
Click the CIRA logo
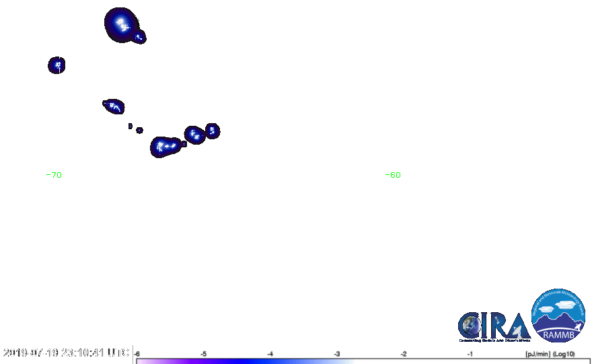(492, 326)
